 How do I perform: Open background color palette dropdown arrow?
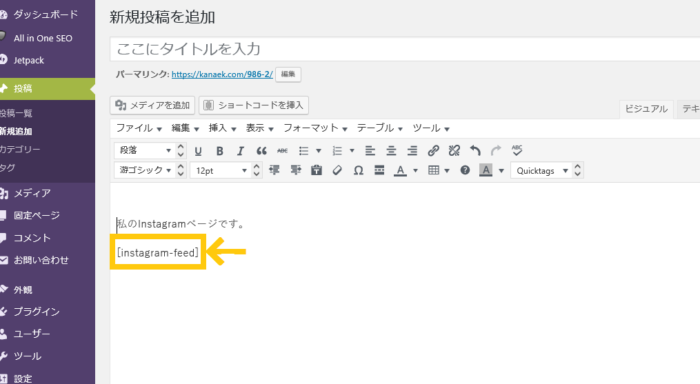click(x=501, y=171)
